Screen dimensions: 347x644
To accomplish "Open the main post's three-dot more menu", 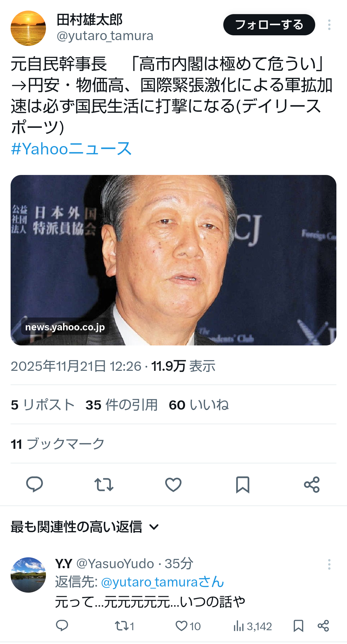I will pyautogui.click(x=329, y=25).
